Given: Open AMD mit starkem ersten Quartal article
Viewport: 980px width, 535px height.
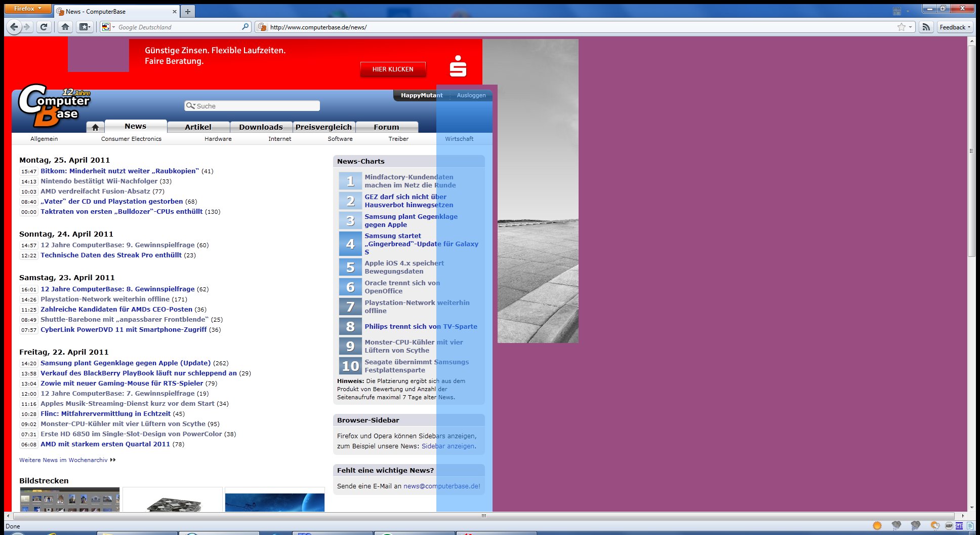Looking at the screenshot, I should pos(105,444).
